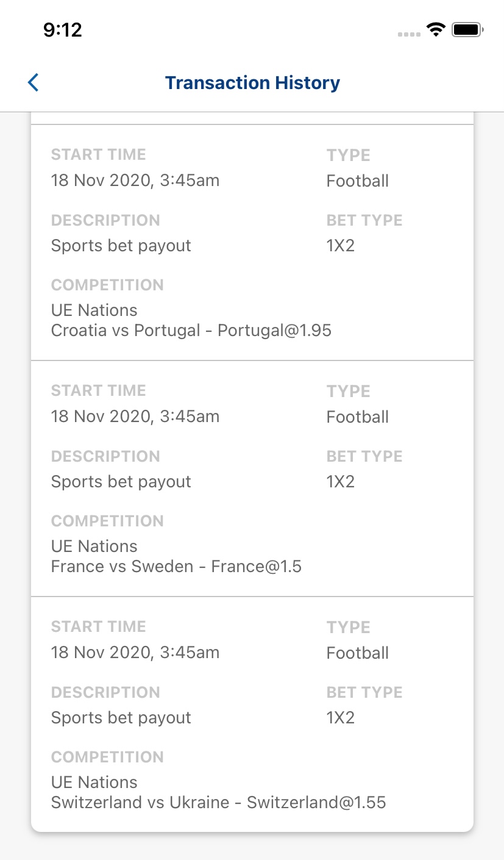504x860 pixels.
Task: Tap Sports bet payout in France card
Action: point(121,482)
